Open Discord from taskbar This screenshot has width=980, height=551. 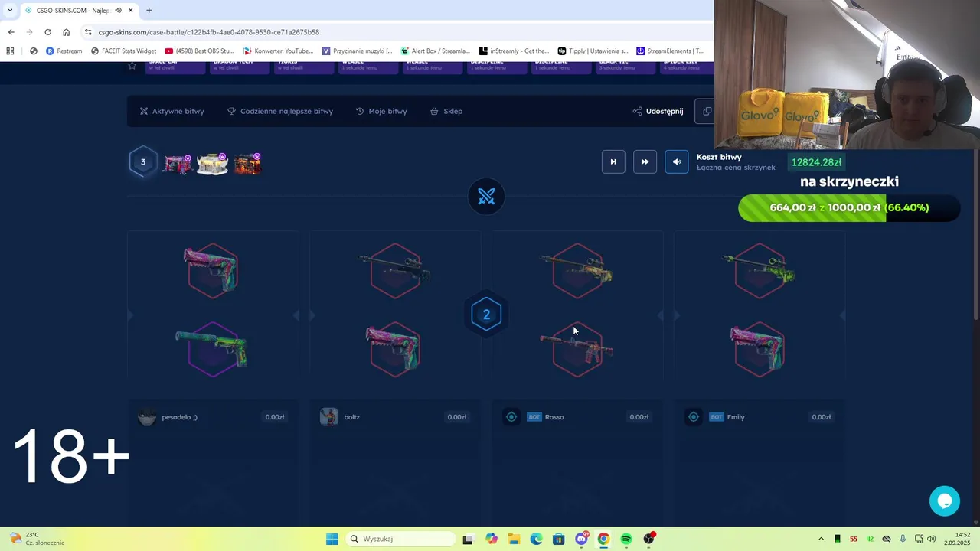pyautogui.click(x=581, y=539)
